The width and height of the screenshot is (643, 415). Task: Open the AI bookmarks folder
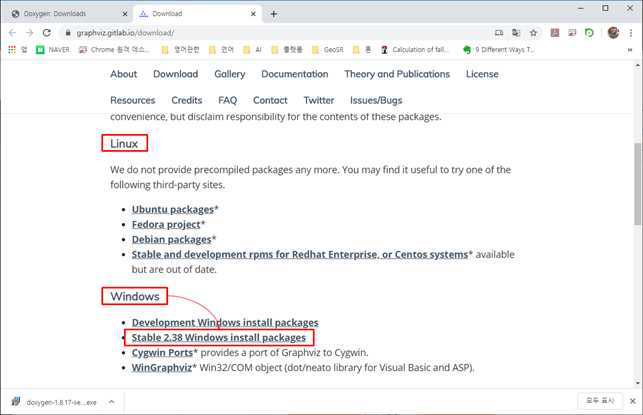point(252,50)
